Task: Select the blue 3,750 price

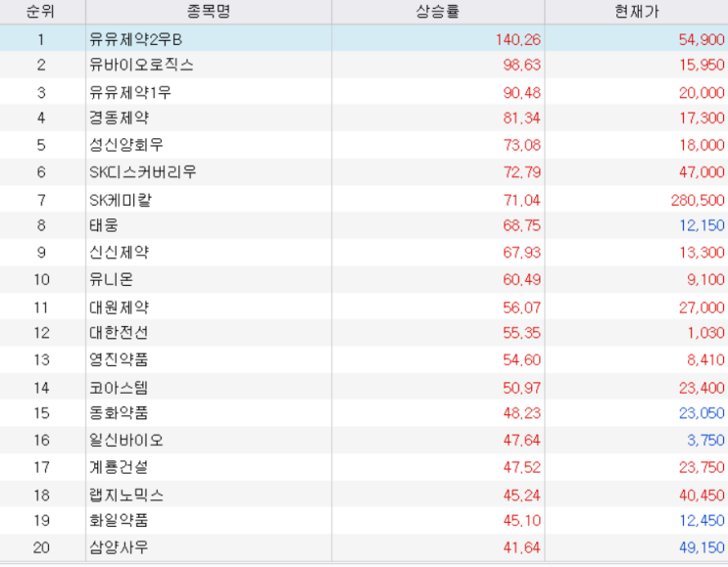Action: (705, 440)
